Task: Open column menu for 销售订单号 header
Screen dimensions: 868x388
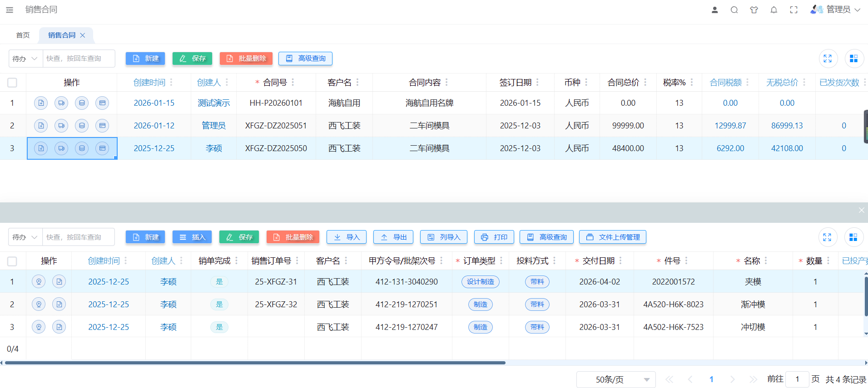Action: 297,261
